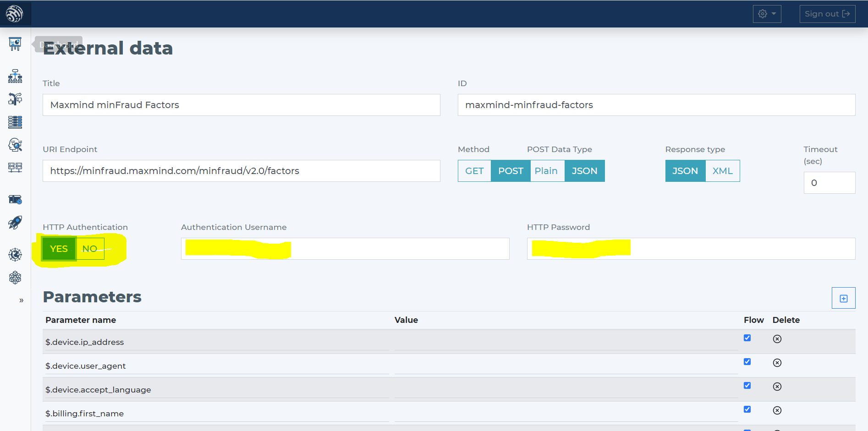This screenshot has height=431, width=868.
Task: Toggle Flow checkbox for $.device.accept_language
Action: click(747, 385)
